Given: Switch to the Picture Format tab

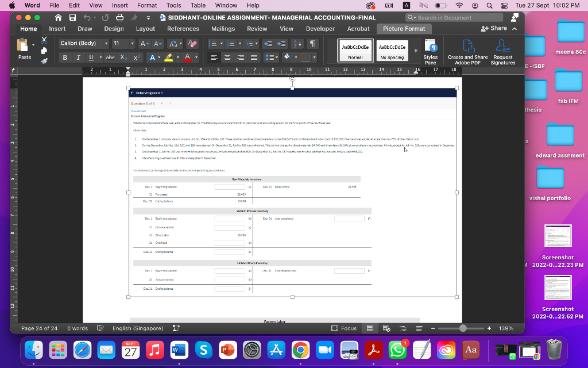Looking at the screenshot, I should 404,29.
